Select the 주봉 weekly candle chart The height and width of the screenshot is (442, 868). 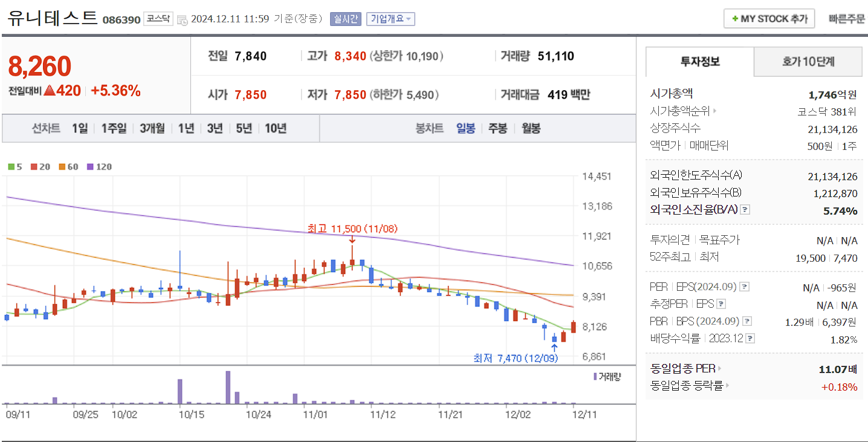point(498,128)
